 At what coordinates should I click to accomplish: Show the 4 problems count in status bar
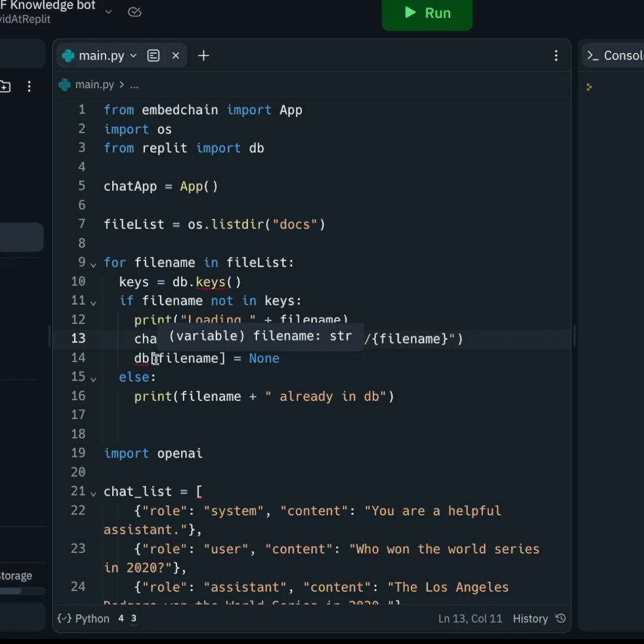click(120, 618)
